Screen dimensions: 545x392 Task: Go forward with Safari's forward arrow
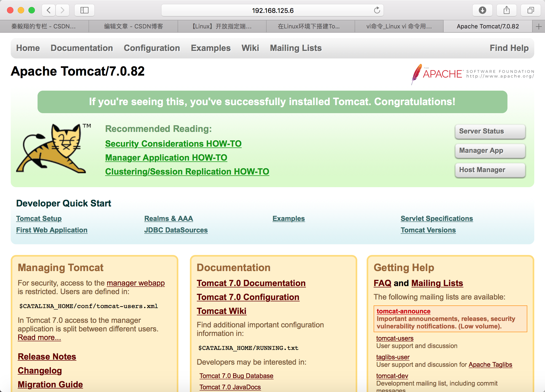tap(62, 10)
